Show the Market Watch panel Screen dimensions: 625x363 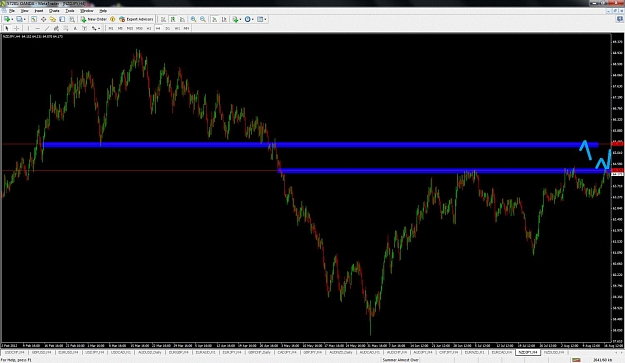(34, 19)
